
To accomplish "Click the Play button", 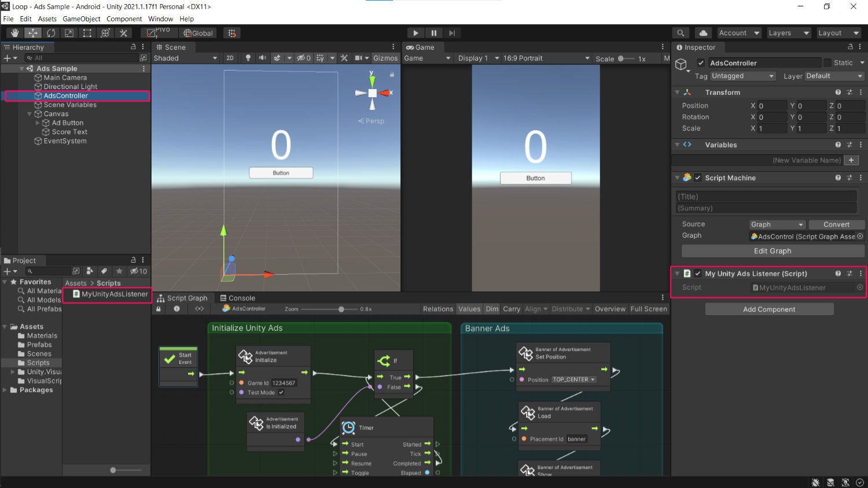I will click(415, 33).
